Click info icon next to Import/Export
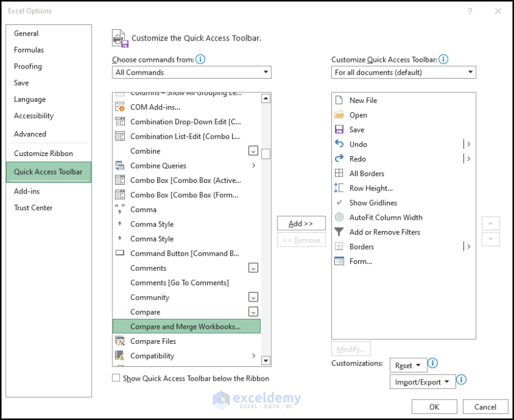514x420 pixels. 461,379
